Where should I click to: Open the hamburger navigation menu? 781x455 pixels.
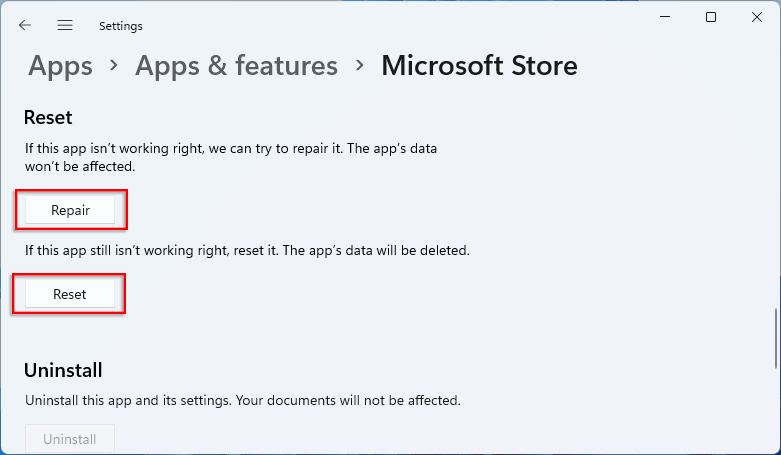pos(65,25)
